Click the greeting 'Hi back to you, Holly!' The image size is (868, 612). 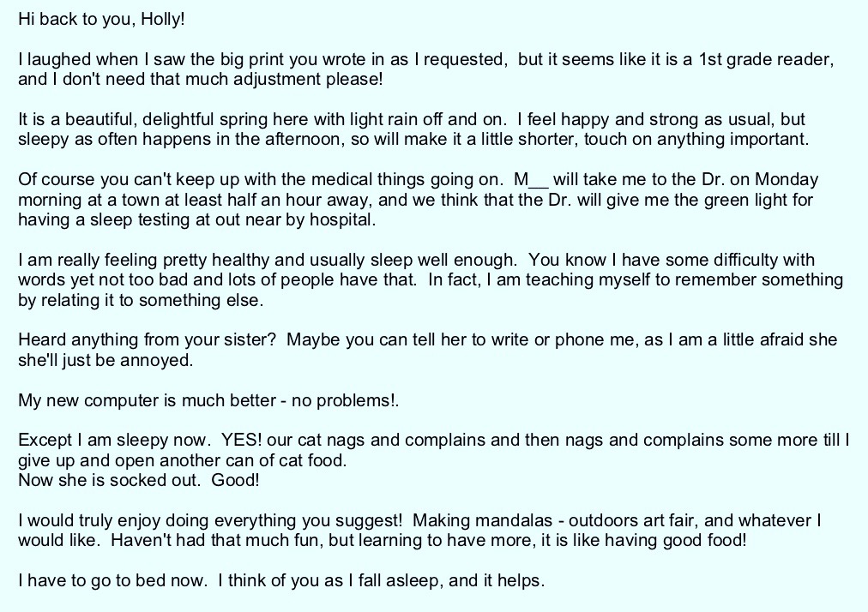pos(101,20)
